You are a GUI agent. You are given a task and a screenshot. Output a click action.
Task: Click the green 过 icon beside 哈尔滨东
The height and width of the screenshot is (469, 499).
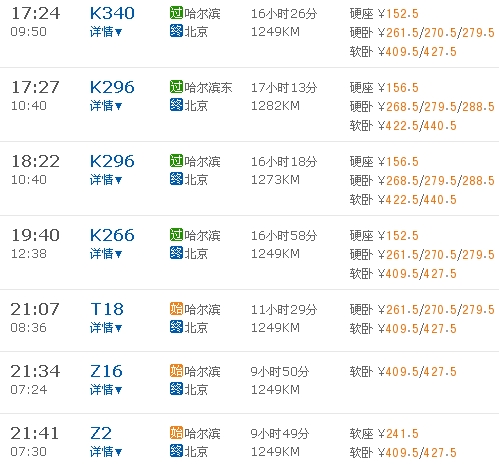pos(176,87)
